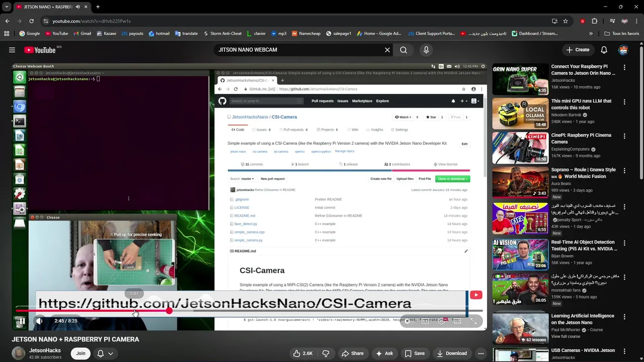Open the CinePi Raspberry Pi Cinema thumbnail
This screenshot has width=644, height=362.
click(x=520, y=148)
